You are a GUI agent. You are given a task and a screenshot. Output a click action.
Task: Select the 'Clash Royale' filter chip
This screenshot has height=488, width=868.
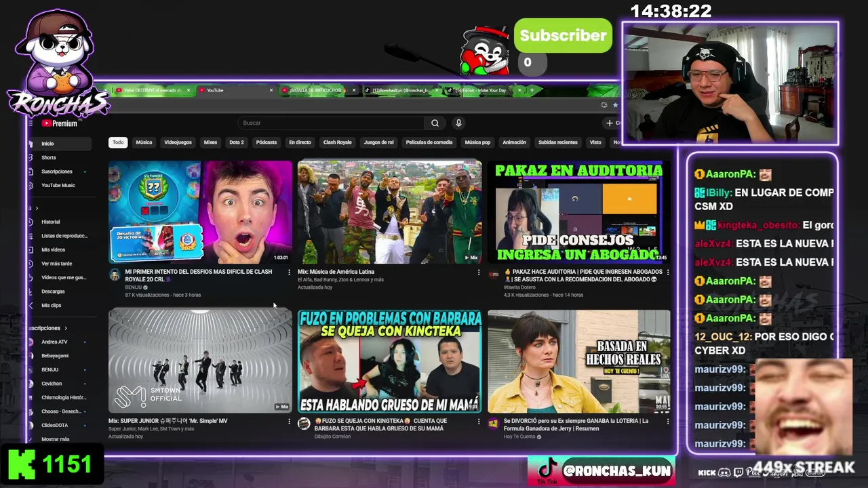[337, 142]
